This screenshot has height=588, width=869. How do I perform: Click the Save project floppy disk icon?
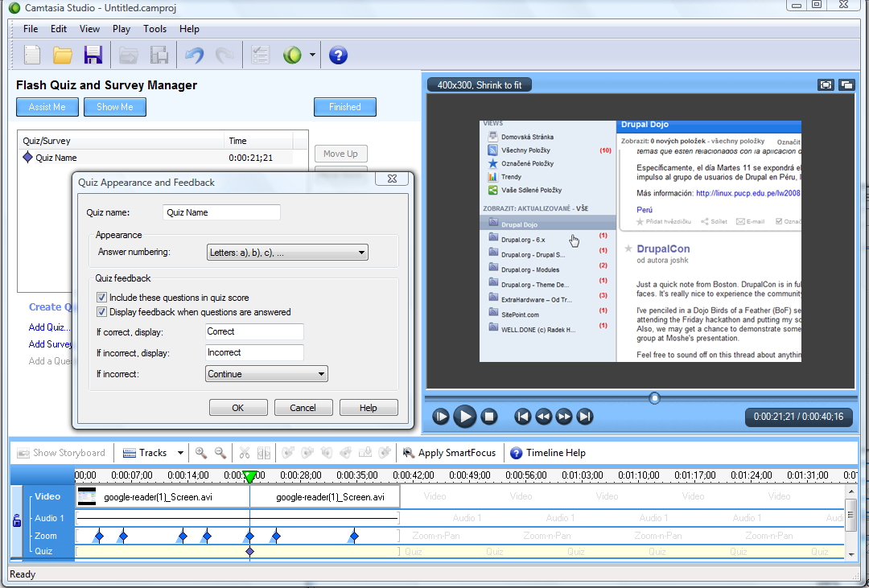pyautogui.click(x=93, y=55)
